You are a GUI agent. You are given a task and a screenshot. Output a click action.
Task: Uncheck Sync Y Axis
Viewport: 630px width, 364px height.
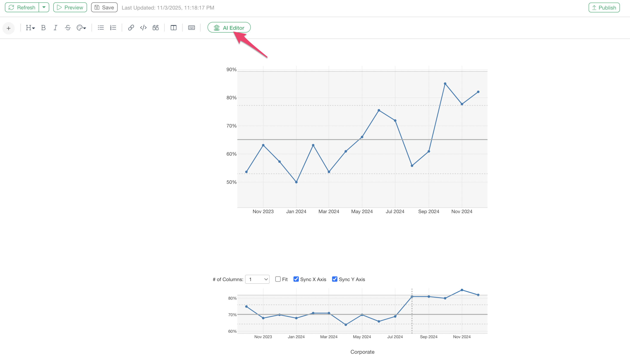pos(335,279)
